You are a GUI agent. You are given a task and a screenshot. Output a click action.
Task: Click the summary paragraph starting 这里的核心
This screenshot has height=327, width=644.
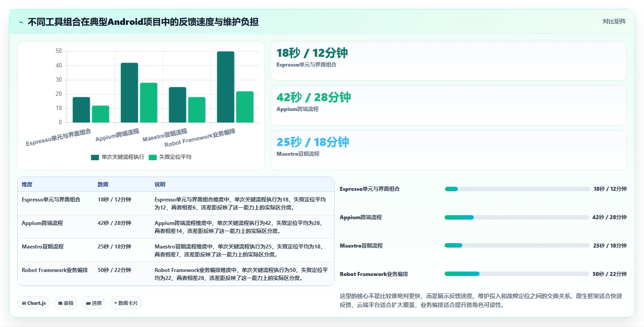coord(481,300)
